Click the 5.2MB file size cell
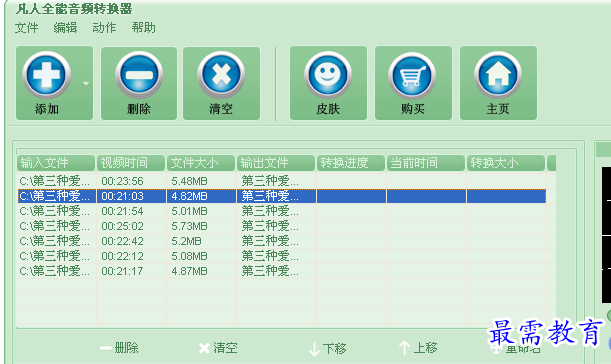611x364 pixels. coord(201,241)
